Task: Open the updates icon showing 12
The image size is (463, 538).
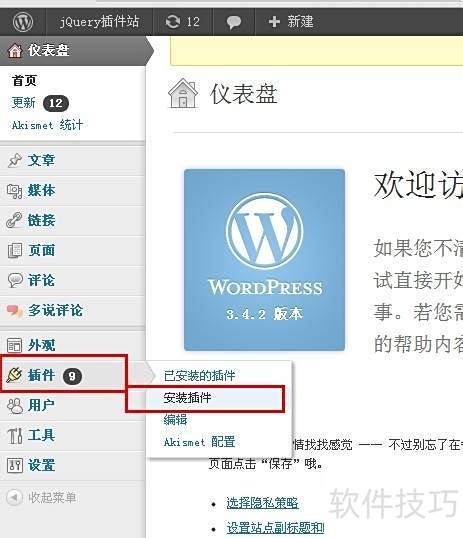Action: (173, 22)
